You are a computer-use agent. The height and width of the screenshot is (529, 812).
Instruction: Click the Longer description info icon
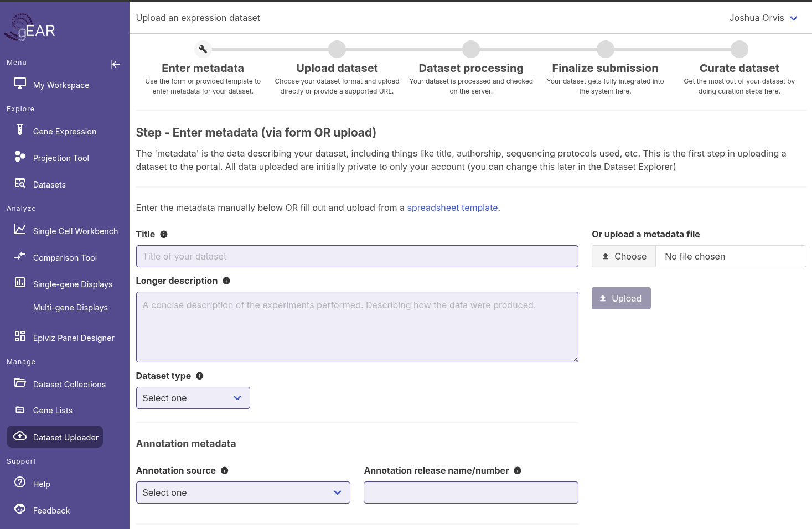tap(226, 281)
